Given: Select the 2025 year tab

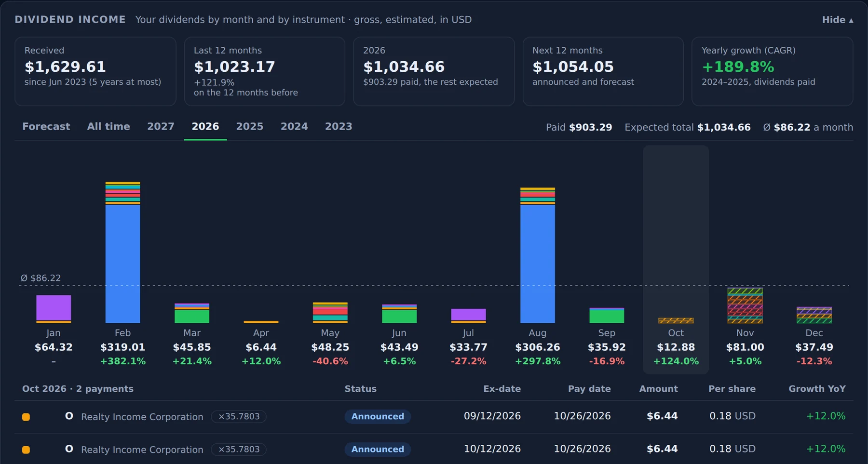Looking at the screenshot, I should tap(250, 126).
